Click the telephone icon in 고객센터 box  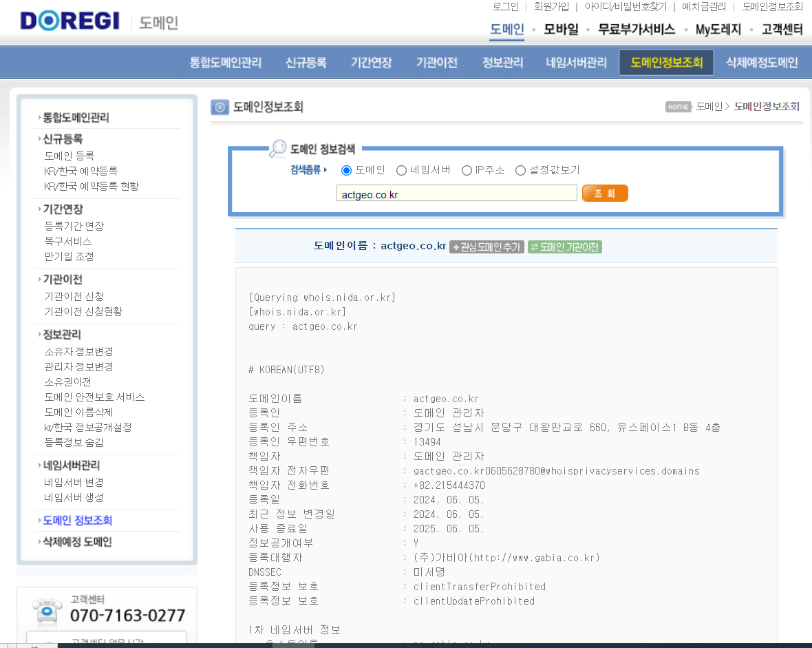(47, 612)
